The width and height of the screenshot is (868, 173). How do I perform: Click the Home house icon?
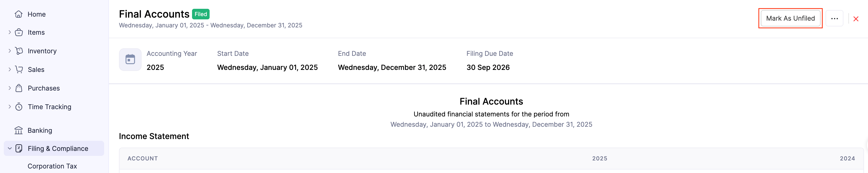point(19,14)
